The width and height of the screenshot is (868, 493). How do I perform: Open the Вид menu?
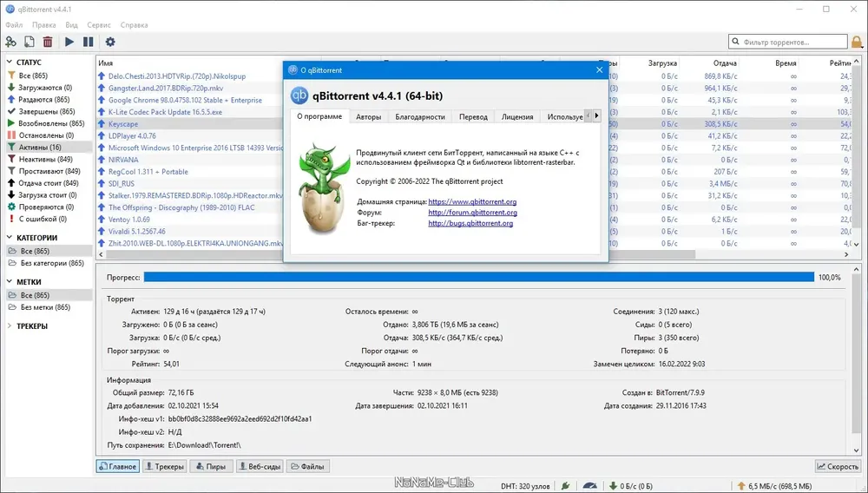(x=71, y=25)
